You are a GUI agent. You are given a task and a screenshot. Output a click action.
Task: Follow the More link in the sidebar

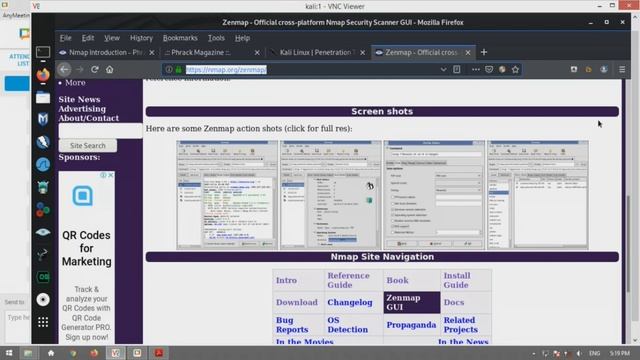[75, 82]
